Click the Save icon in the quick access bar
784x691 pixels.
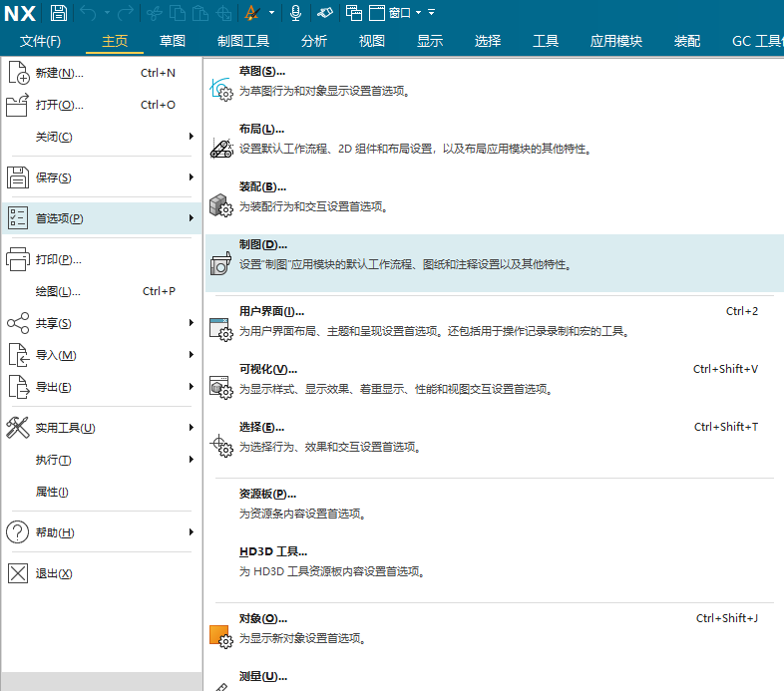59,13
